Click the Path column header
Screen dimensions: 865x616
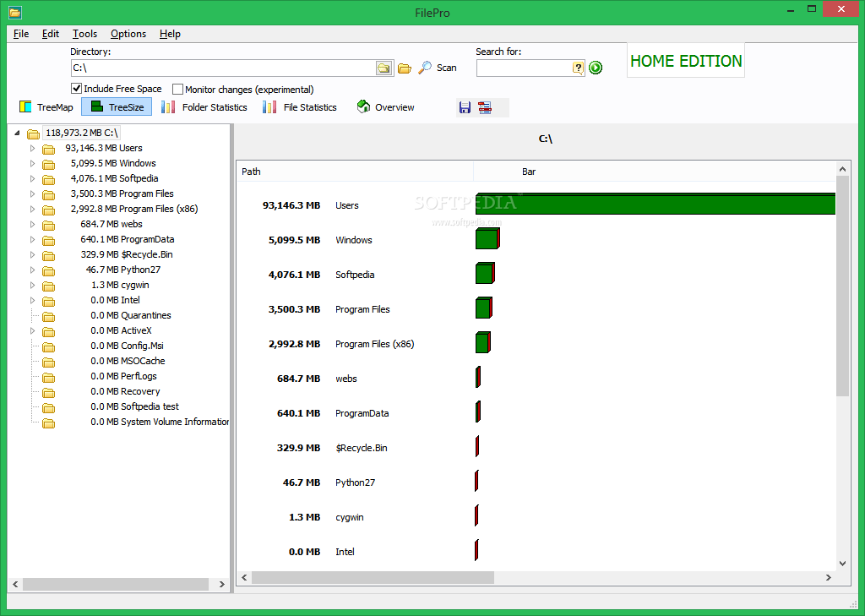point(356,172)
